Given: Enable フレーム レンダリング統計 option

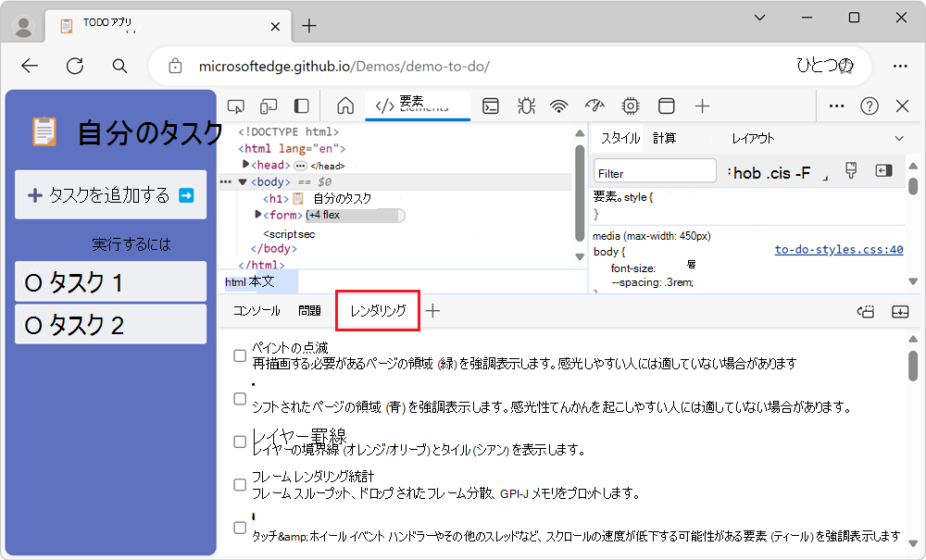Looking at the screenshot, I should [x=239, y=484].
